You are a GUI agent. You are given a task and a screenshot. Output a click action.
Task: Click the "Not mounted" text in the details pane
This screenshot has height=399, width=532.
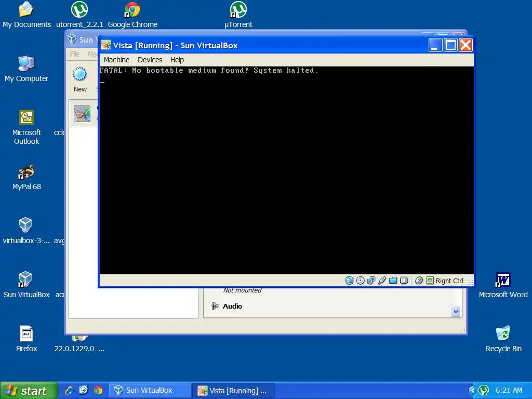[x=242, y=290]
